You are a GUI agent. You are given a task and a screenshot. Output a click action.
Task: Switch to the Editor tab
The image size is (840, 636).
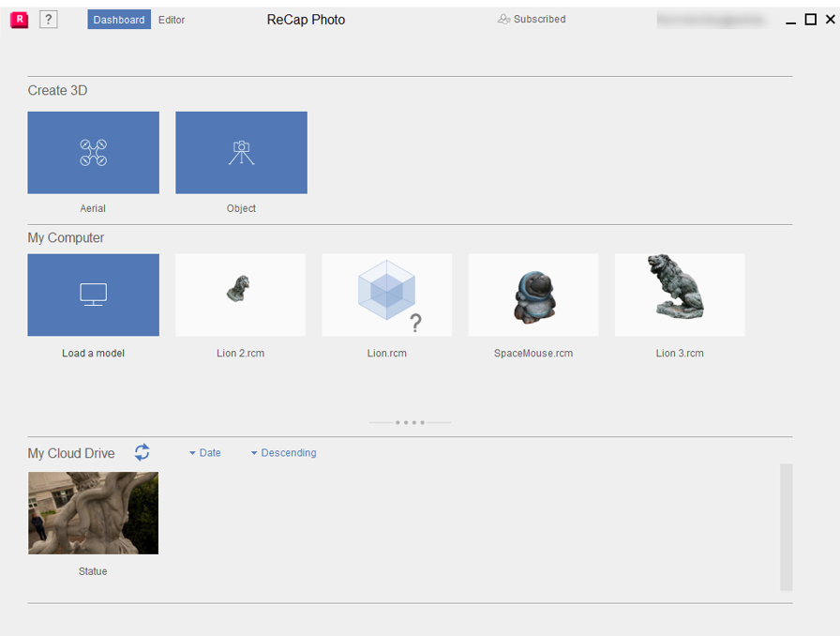[x=172, y=20]
